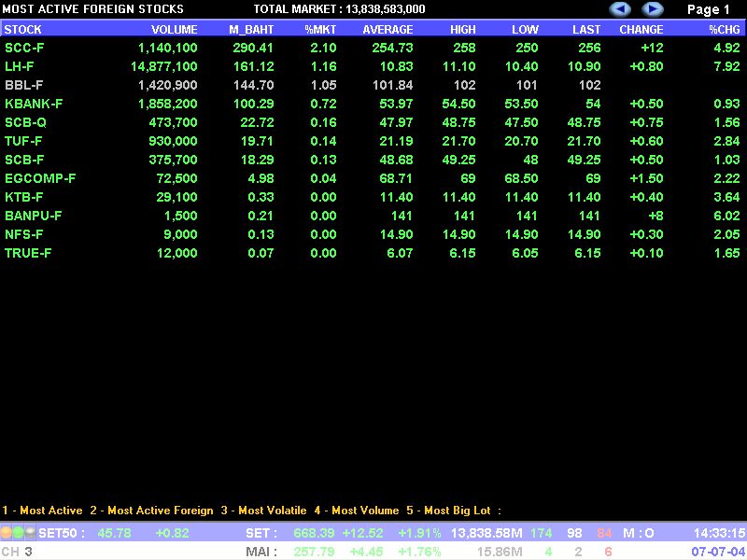
Task: Click BANPU-F change value +8
Action: 655,216
